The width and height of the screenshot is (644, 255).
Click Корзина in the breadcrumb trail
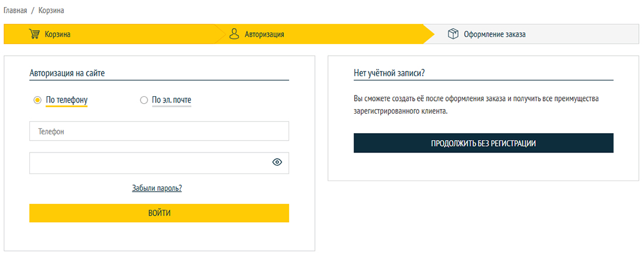coord(52,11)
